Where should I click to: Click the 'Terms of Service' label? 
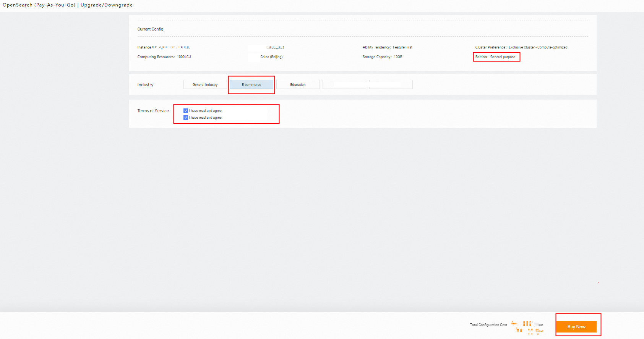[x=153, y=111]
